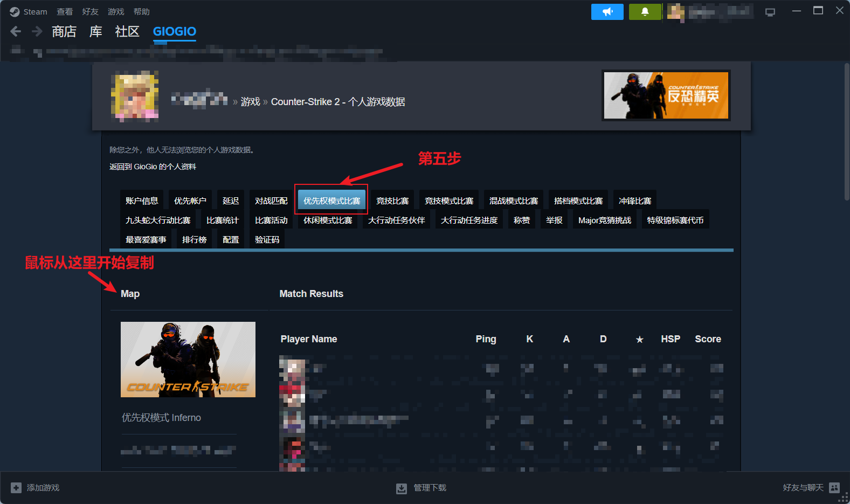Click the 添加游戏 label
The height and width of the screenshot is (504, 850).
[x=43, y=488]
